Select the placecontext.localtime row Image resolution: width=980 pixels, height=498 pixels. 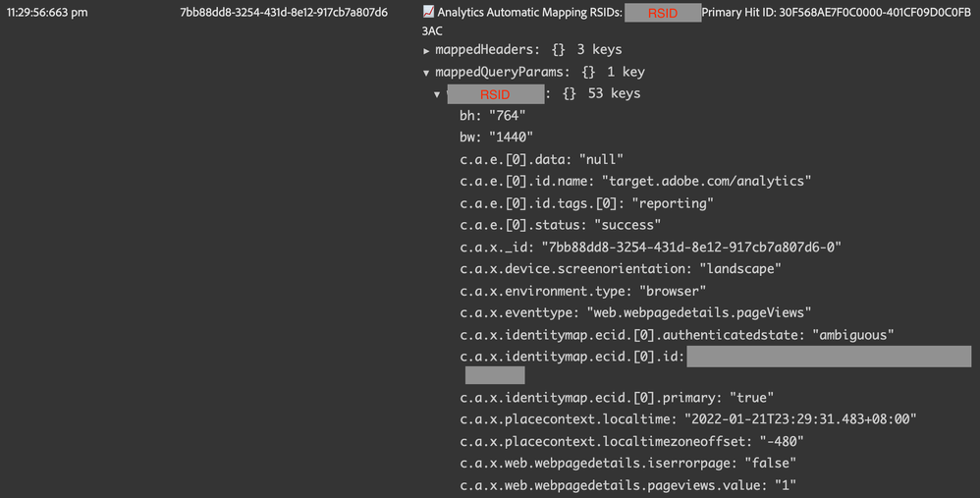pyautogui.click(x=687, y=419)
